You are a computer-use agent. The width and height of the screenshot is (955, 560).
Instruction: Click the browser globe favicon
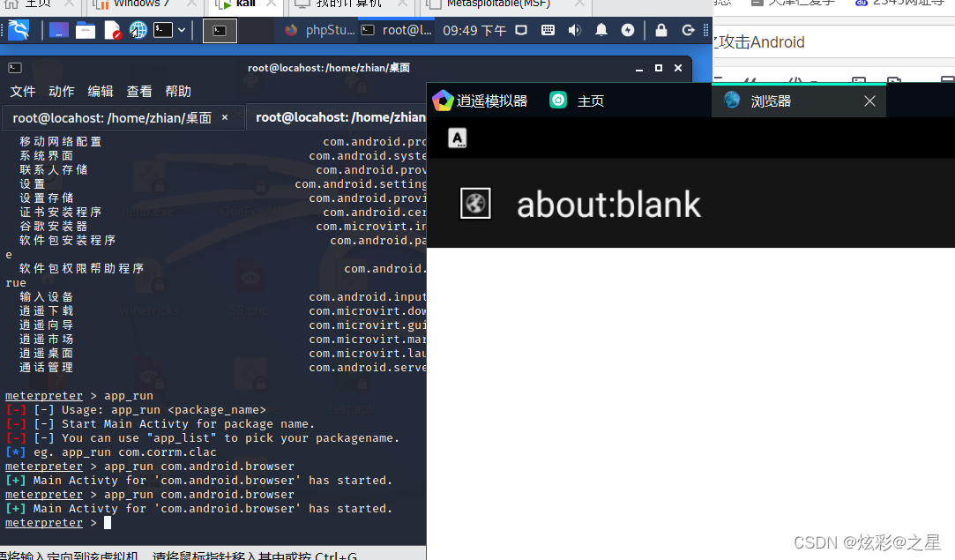point(475,204)
